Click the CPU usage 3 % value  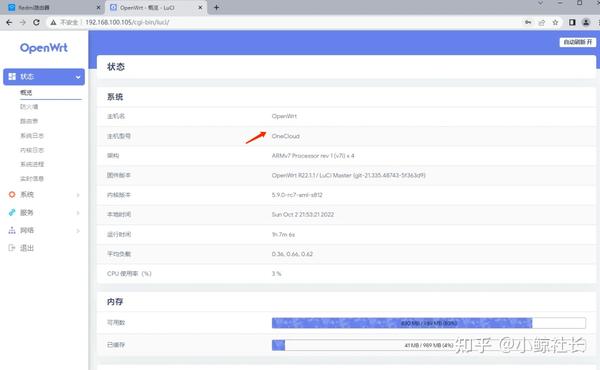[x=276, y=274]
